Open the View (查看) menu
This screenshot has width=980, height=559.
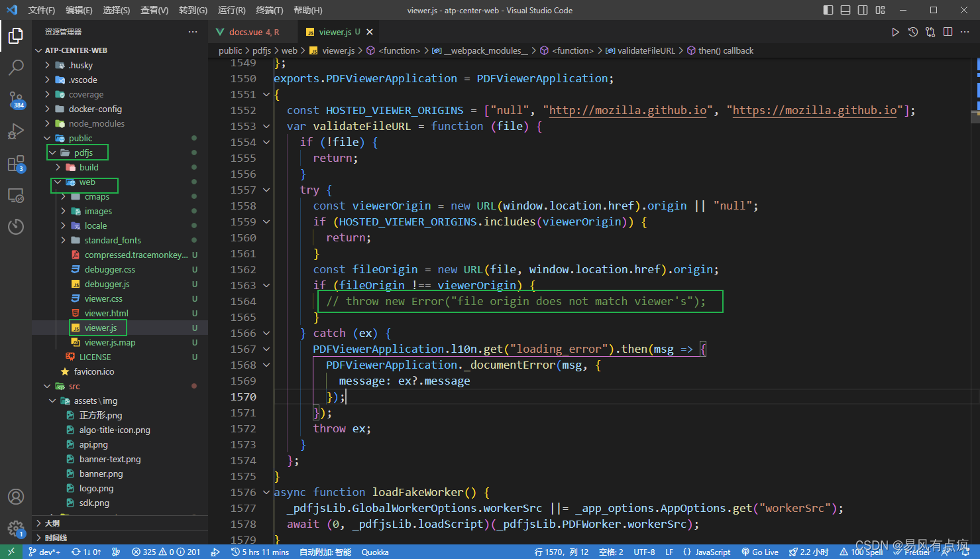point(154,10)
